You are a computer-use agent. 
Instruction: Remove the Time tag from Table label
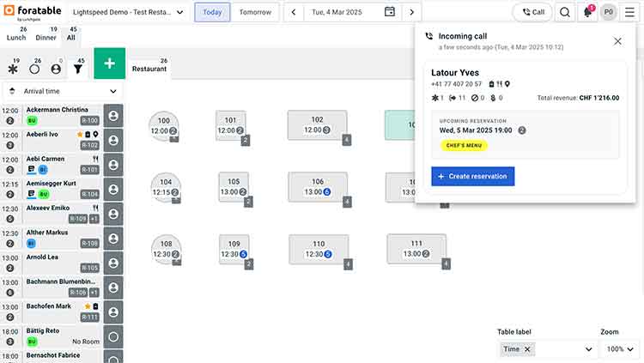528,349
